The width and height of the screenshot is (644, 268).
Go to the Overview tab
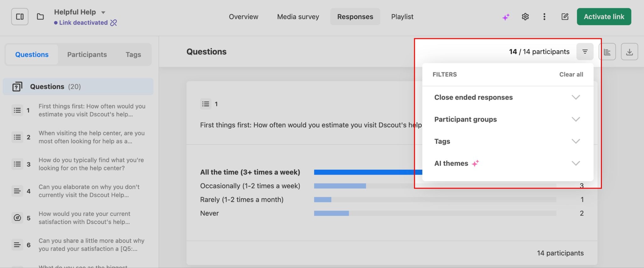pyautogui.click(x=243, y=17)
